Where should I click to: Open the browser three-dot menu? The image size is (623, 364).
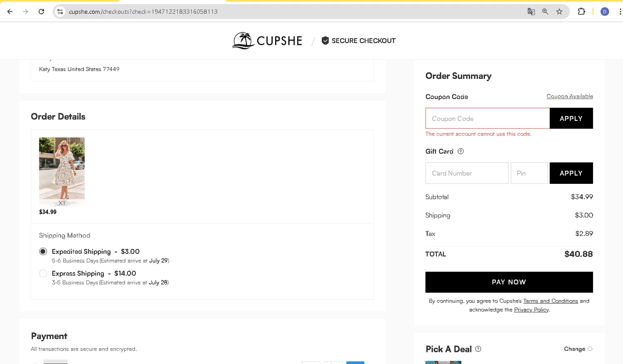[x=620, y=12]
